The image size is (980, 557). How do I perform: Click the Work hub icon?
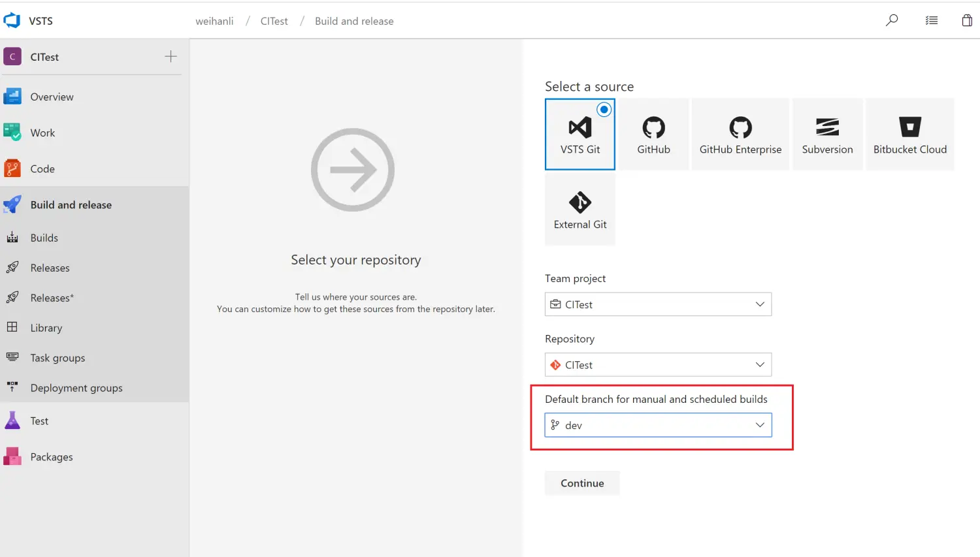pyautogui.click(x=12, y=133)
